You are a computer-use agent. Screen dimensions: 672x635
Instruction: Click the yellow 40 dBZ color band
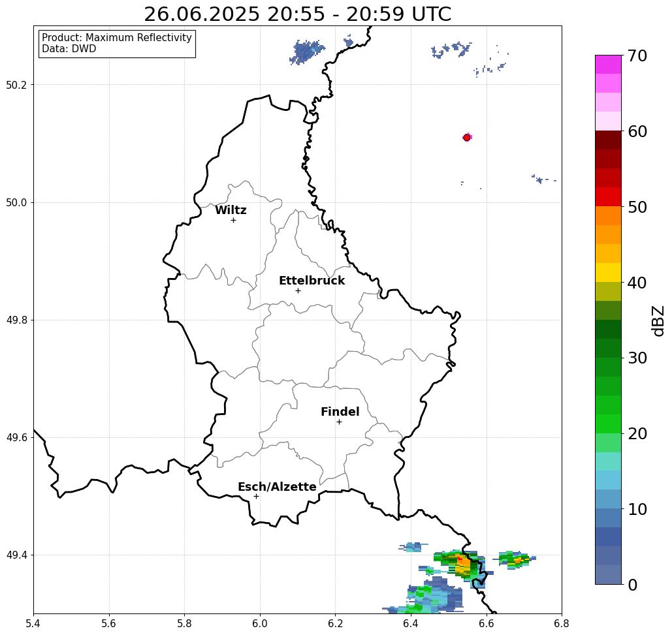click(x=608, y=272)
